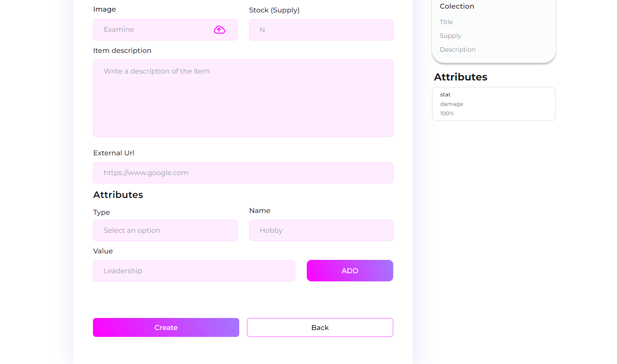The width and height of the screenshot is (617, 364).
Task: Click the Create button
Action: coord(166,327)
